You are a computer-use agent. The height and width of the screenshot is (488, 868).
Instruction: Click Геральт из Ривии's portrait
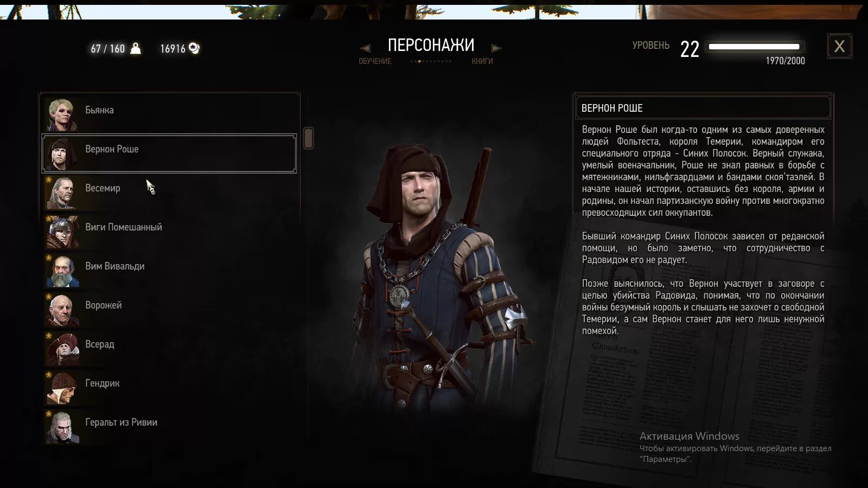(x=62, y=427)
